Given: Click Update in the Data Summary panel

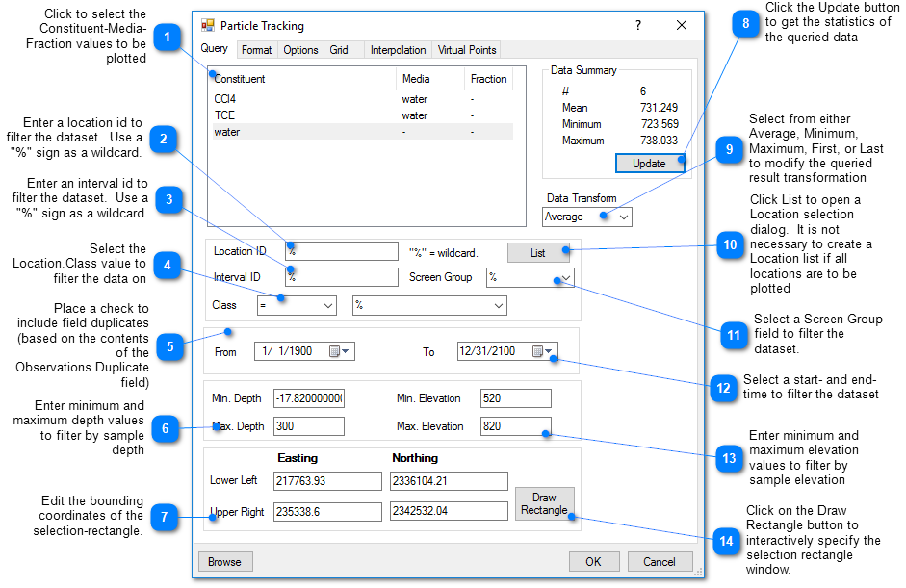Looking at the screenshot, I should coord(649,163).
